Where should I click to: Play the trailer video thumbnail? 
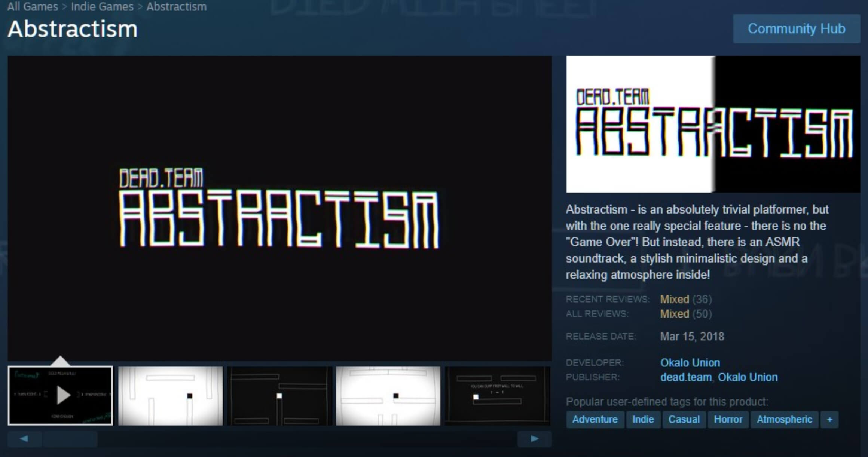point(60,395)
